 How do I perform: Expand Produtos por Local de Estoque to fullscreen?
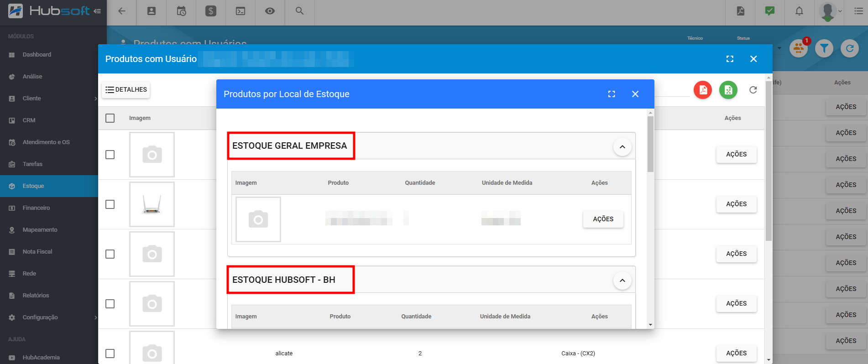tap(612, 94)
